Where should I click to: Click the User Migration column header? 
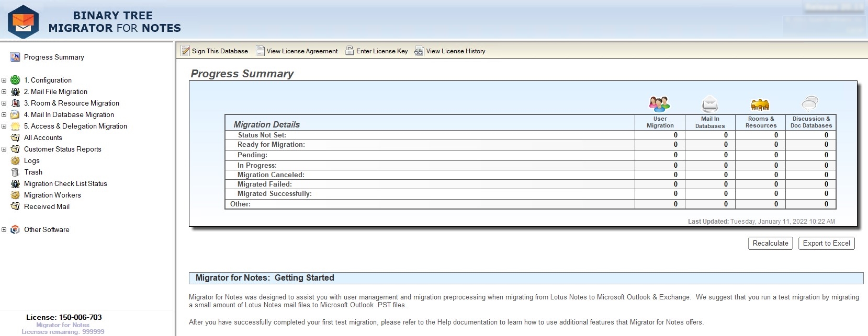(660, 122)
